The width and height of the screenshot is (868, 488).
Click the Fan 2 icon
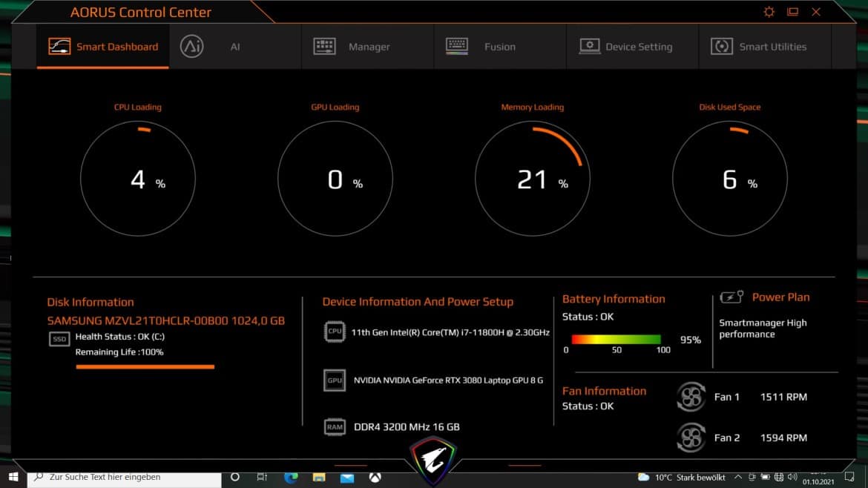[x=691, y=438]
